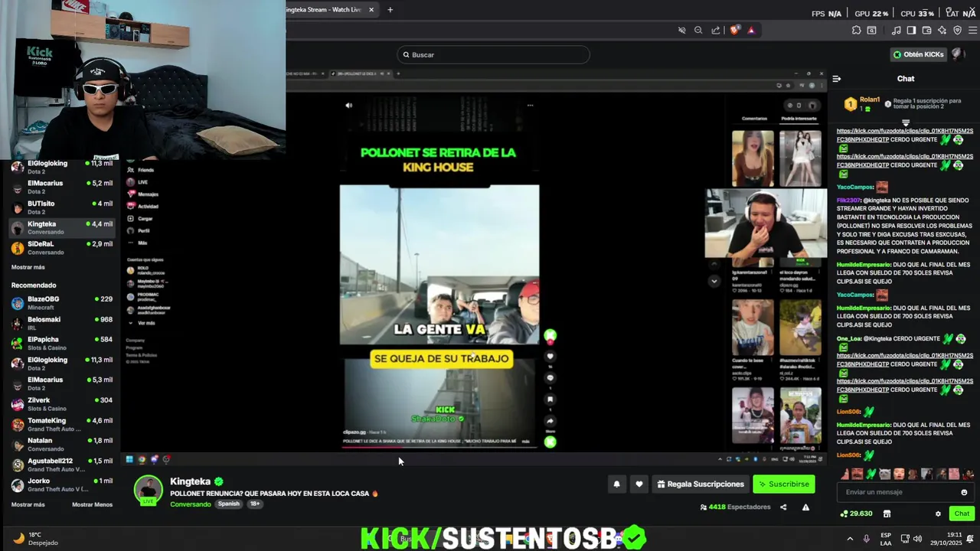Click the Obtén KICKs button

(919, 54)
